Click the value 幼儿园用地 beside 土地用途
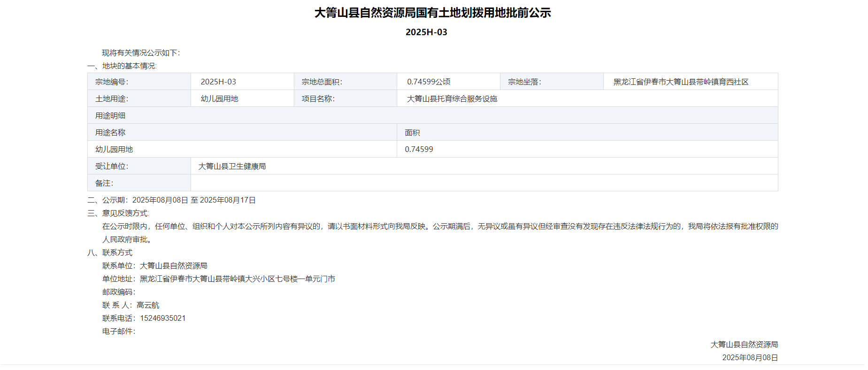 [219, 98]
